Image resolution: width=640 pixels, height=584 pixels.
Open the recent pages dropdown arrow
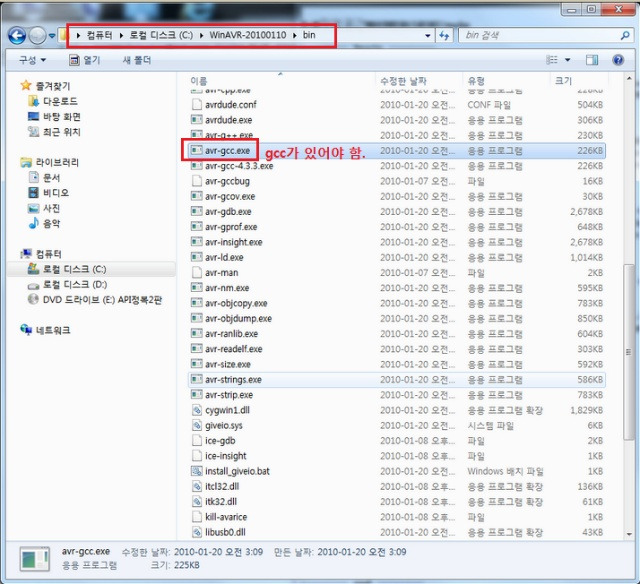[52, 36]
